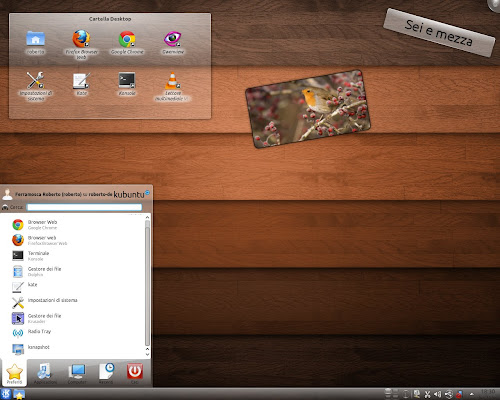Launch Radio Tray from favorites
500x400 pixels.
tap(75, 334)
